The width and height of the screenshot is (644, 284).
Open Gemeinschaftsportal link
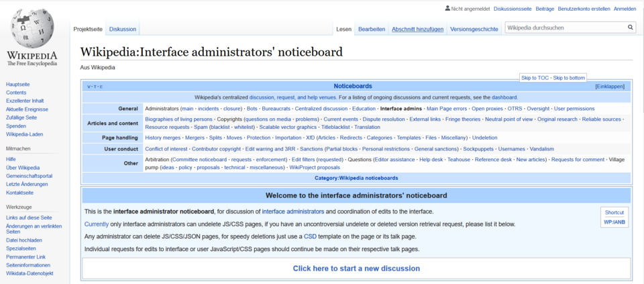29,176
